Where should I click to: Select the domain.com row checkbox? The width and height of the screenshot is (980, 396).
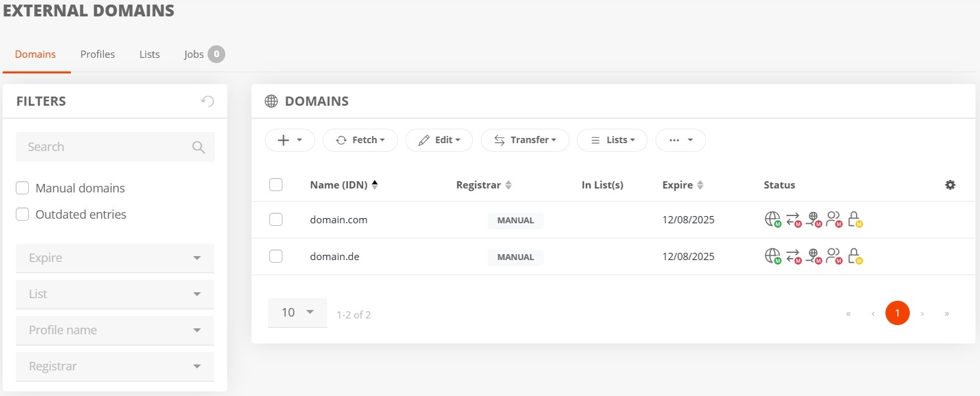point(276,219)
